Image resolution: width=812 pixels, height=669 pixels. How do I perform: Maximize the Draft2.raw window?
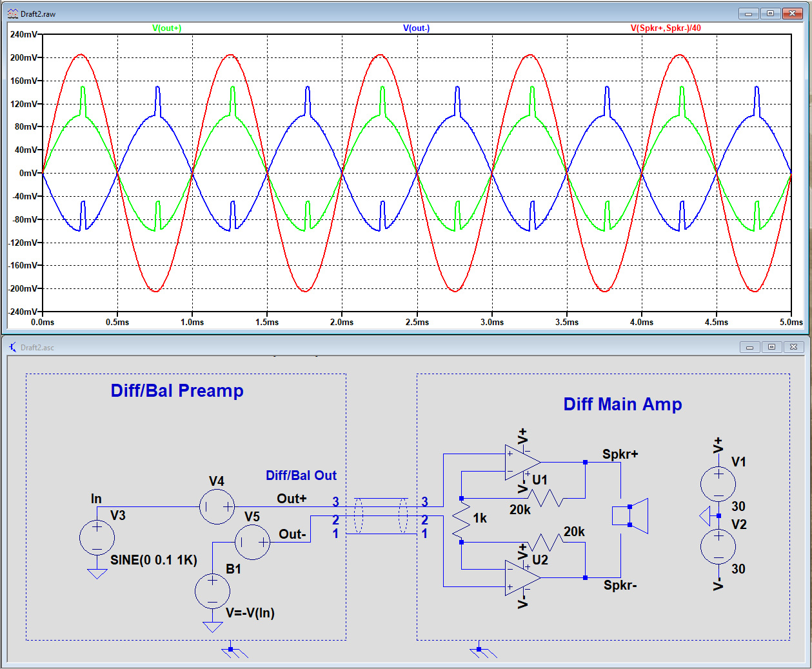(770, 14)
